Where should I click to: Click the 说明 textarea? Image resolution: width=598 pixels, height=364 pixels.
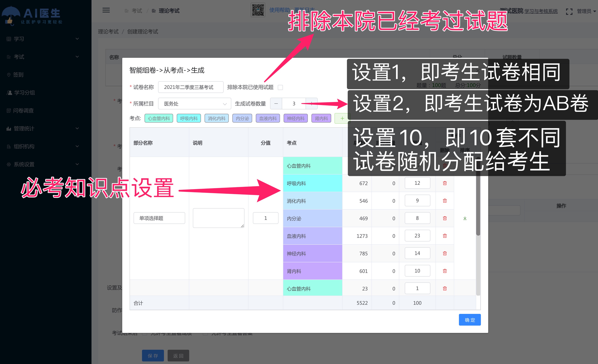(218, 218)
